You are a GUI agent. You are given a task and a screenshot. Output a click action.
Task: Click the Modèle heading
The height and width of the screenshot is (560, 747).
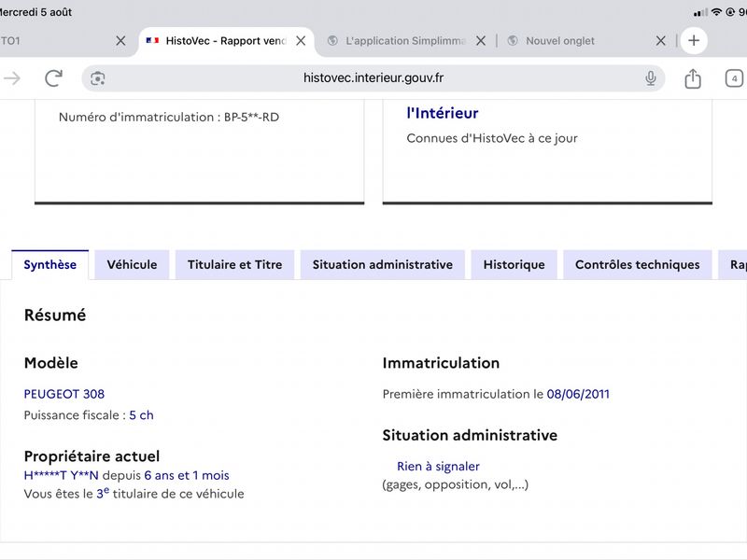click(51, 363)
